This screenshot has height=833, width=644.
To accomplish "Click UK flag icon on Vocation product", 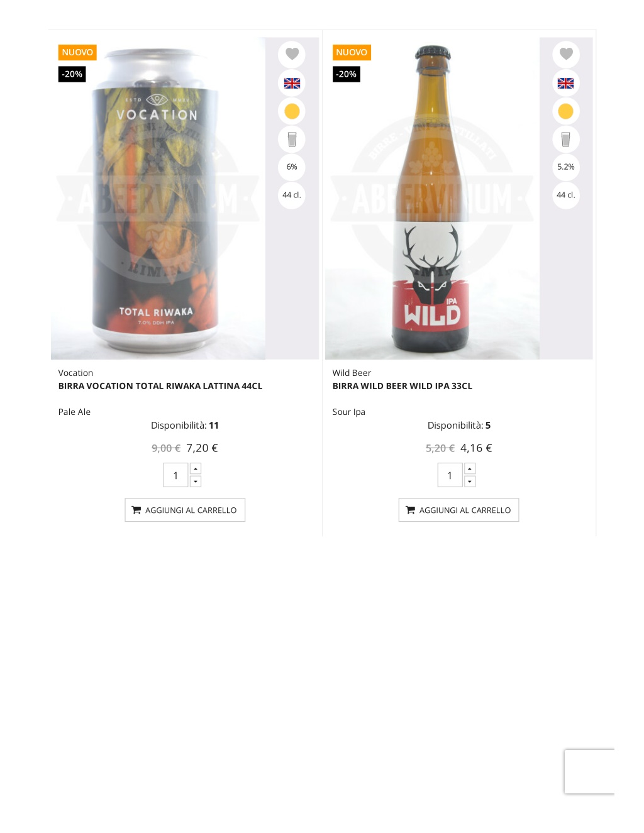I will pos(292,83).
